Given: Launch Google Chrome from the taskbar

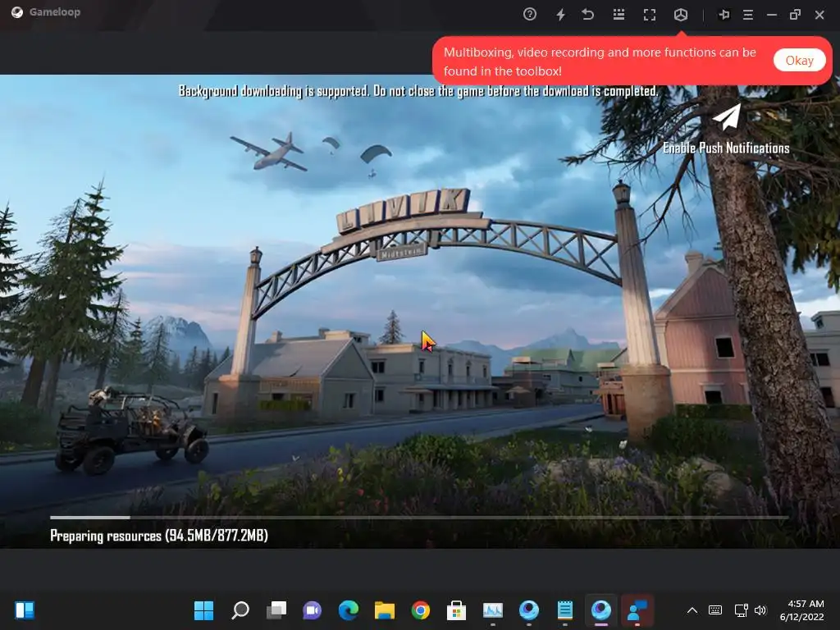Looking at the screenshot, I should 421,610.
